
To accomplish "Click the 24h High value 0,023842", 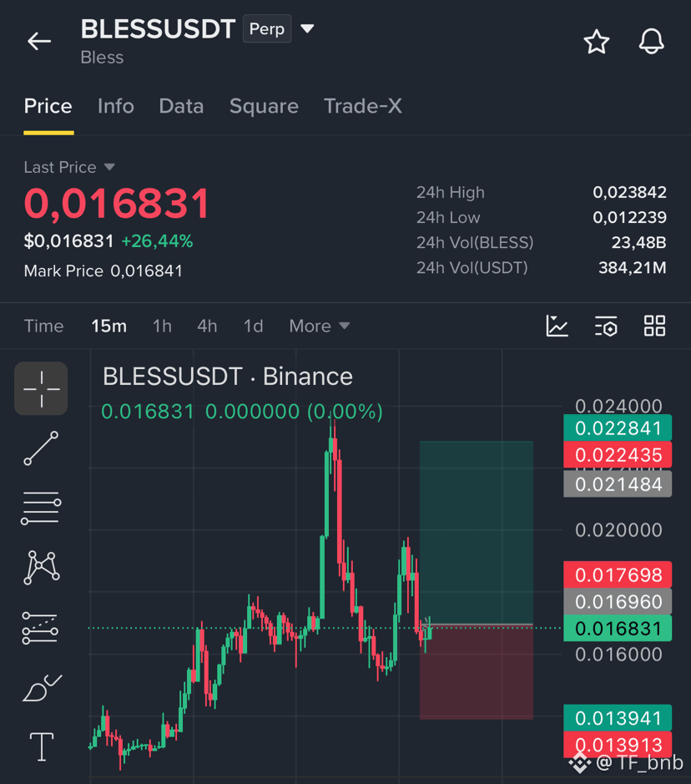I will click(x=629, y=193).
